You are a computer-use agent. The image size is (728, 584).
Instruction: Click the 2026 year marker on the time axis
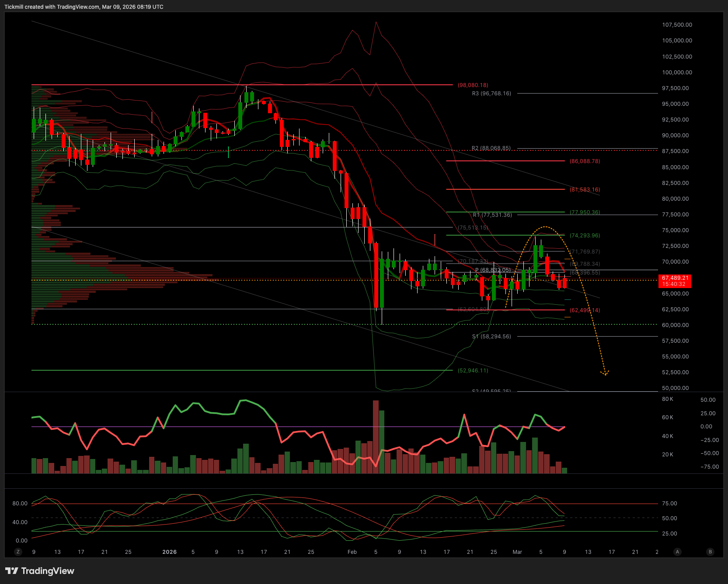(169, 552)
